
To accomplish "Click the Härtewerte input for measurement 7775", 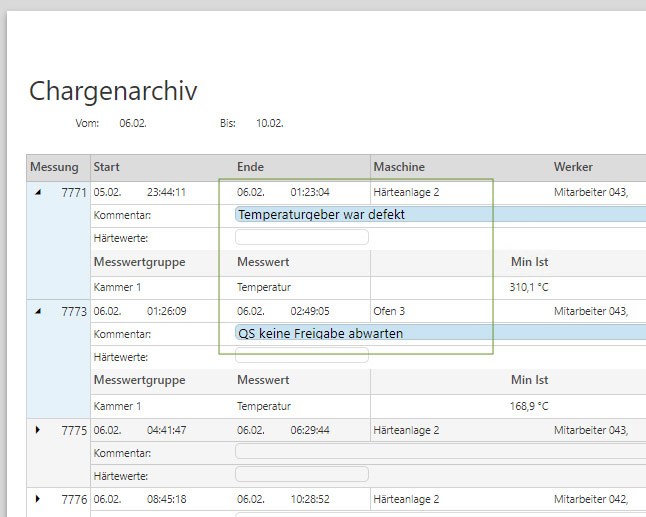I will coord(302,475).
